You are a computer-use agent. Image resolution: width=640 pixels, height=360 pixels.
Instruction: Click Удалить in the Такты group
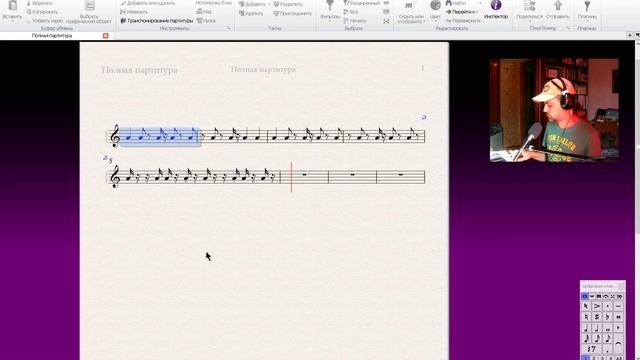(251, 13)
